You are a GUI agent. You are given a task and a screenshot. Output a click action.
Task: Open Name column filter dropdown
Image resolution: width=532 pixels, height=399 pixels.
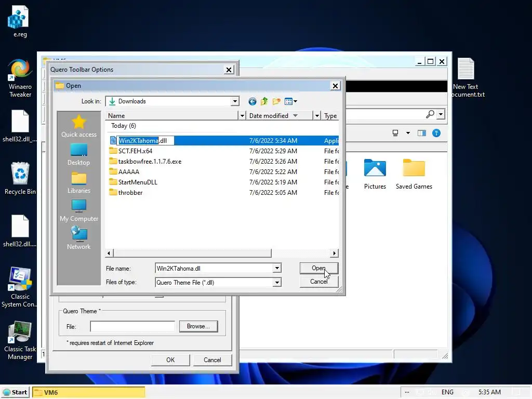pos(242,116)
